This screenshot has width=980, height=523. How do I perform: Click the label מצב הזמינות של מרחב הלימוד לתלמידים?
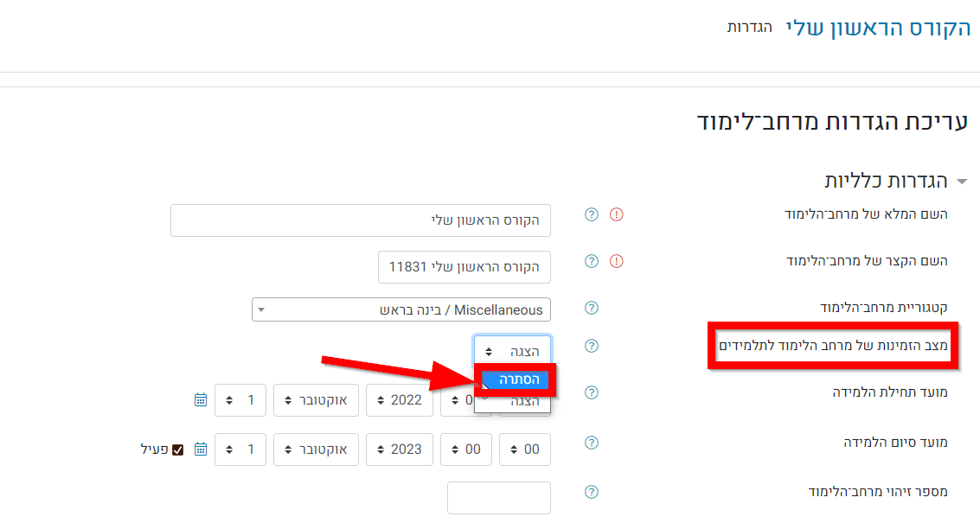click(833, 346)
